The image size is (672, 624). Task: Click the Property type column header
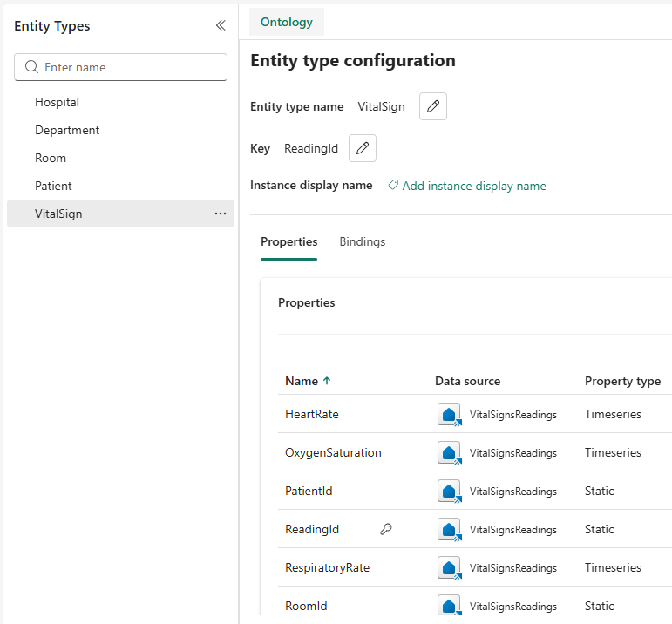click(x=622, y=381)
